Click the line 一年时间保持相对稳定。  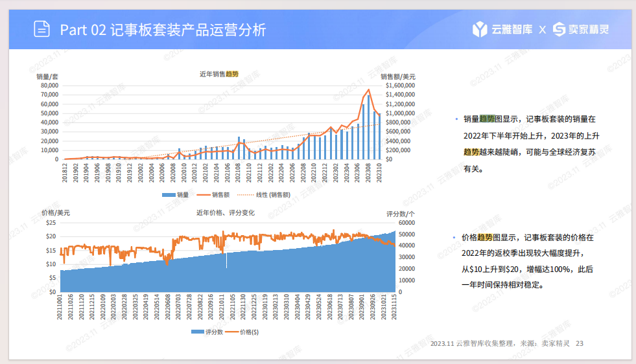[x=503, y=285]
